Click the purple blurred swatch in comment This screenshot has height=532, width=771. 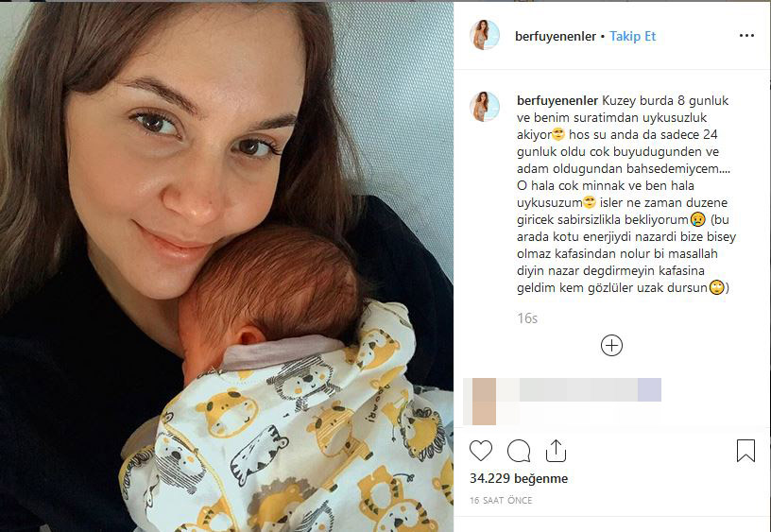point(649,389)
